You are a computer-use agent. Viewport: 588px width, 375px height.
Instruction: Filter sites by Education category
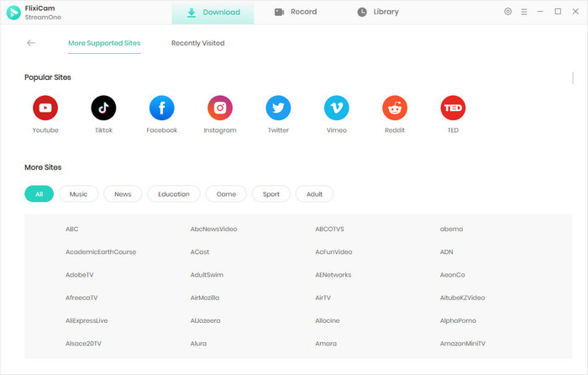pos(174,194)
